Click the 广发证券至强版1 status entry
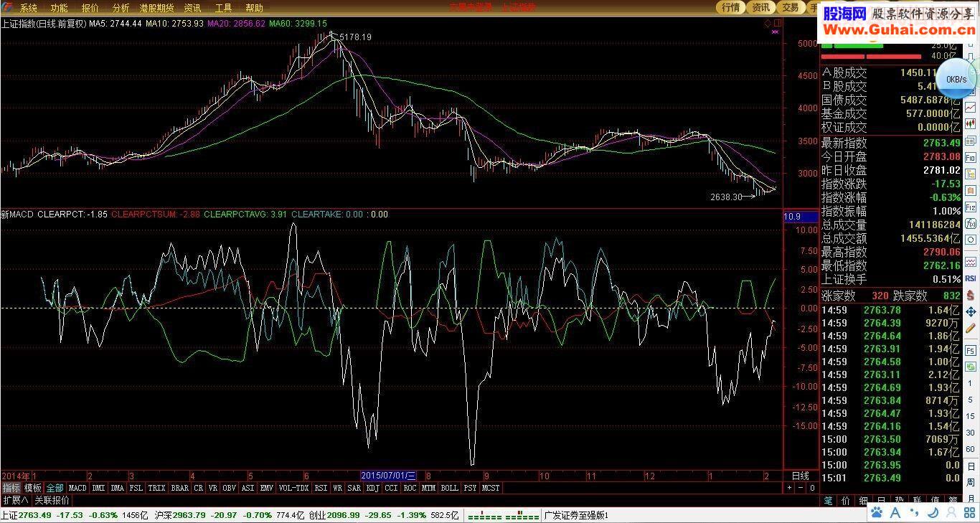The image size is (980, 523). click(576, 515)
